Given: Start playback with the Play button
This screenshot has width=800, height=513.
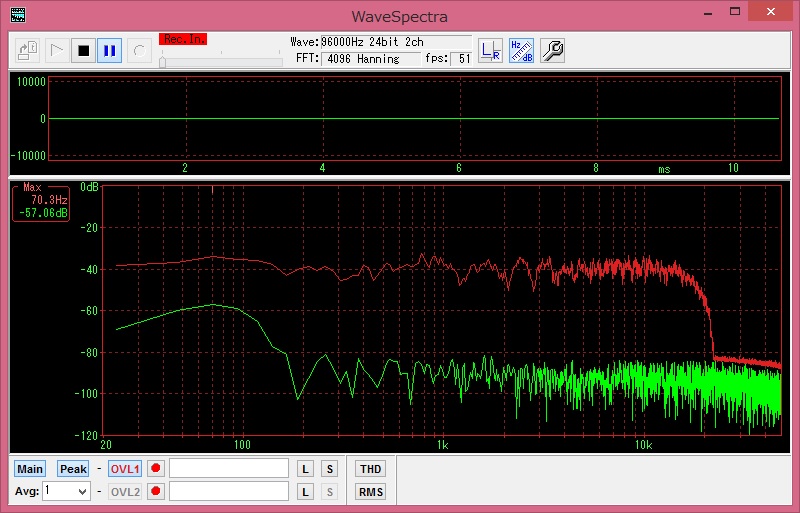Looking at the screenshot, I should [57, 51].
